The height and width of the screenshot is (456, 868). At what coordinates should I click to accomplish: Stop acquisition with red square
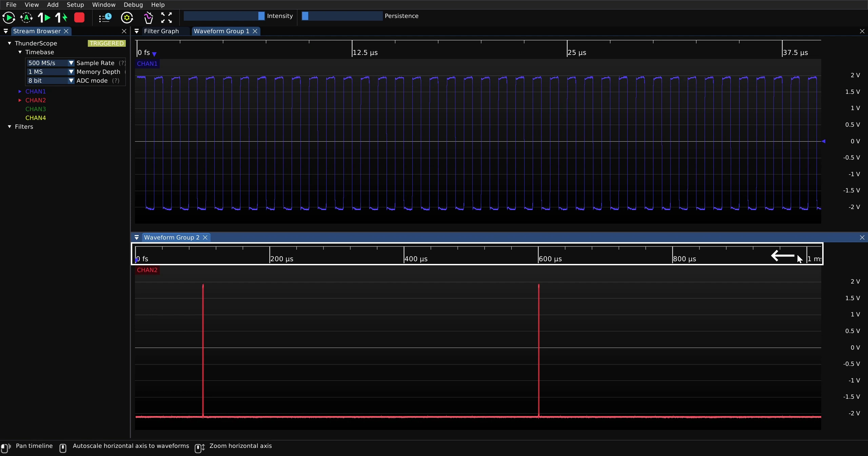point(79,18)
